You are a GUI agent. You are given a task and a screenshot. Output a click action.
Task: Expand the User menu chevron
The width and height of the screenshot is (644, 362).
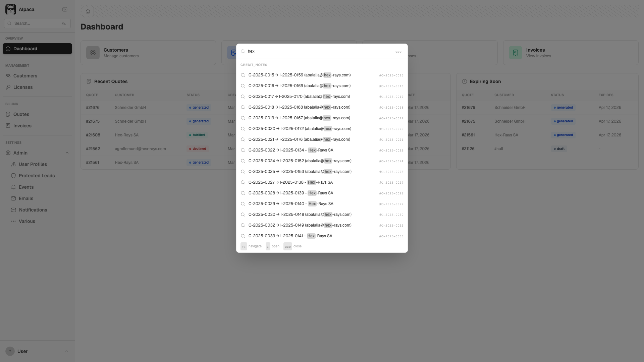[x=66, y=351]
